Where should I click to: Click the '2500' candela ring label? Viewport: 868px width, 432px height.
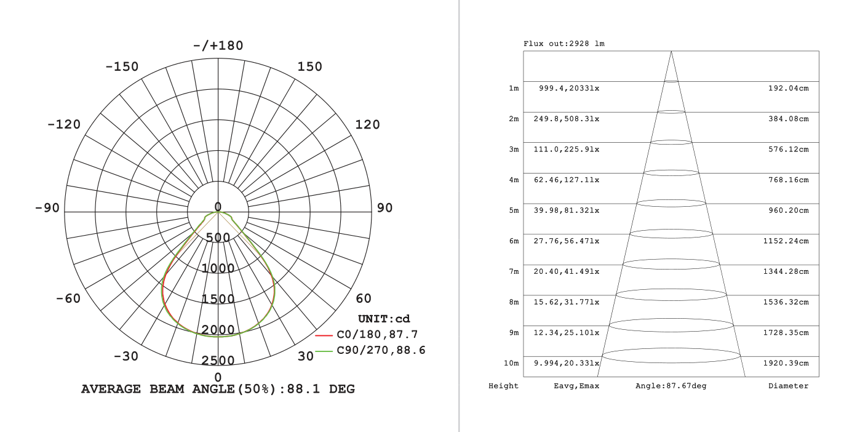[218, 361]
